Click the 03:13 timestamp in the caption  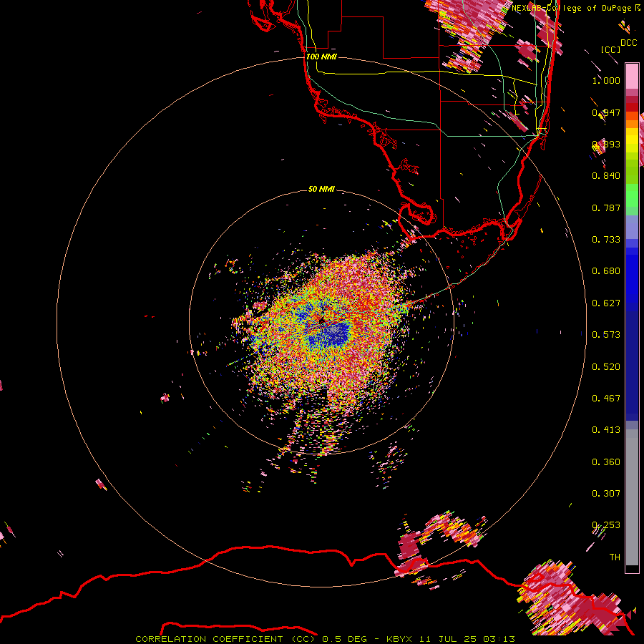coord(499,639)
